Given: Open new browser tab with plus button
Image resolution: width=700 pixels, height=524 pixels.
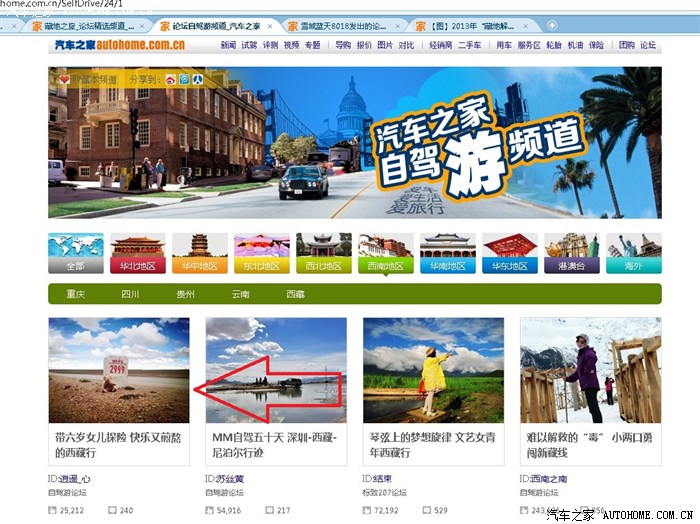Looking at the screenshot, I should (x=553, y=25).
